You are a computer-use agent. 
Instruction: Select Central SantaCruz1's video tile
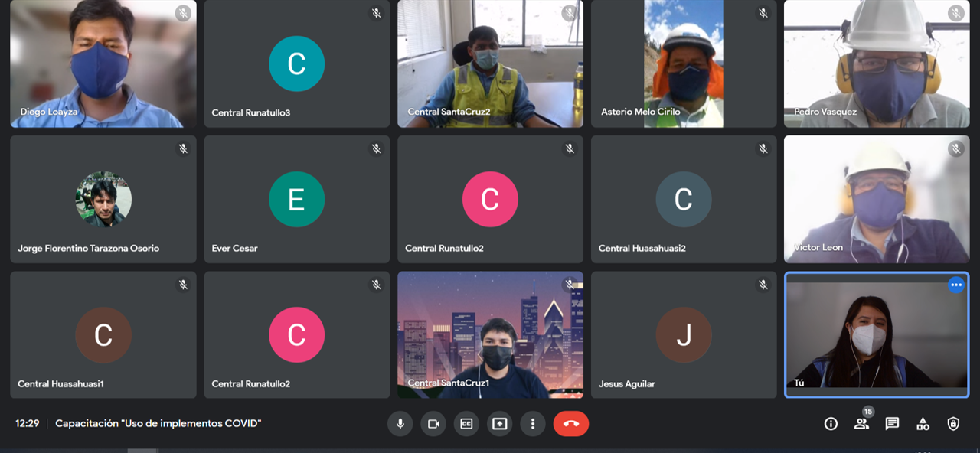click(490, 334)
